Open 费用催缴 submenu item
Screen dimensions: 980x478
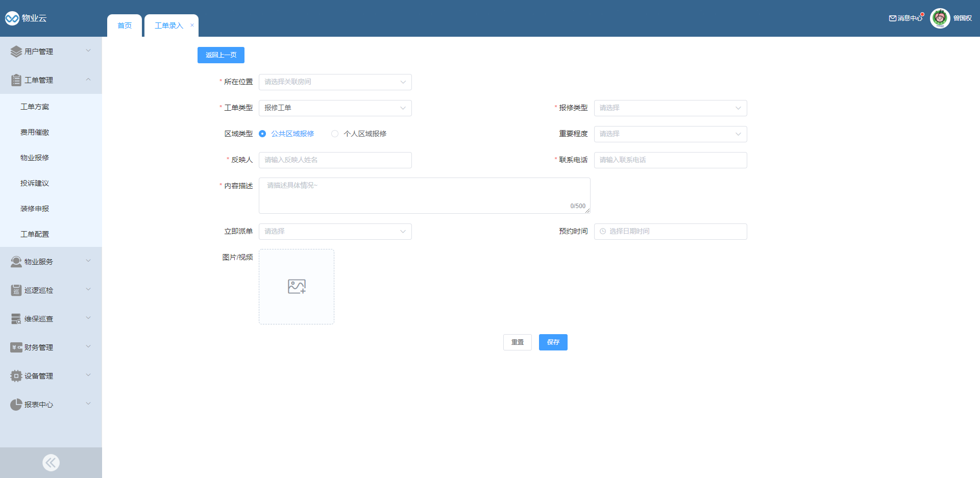(51, 132)
